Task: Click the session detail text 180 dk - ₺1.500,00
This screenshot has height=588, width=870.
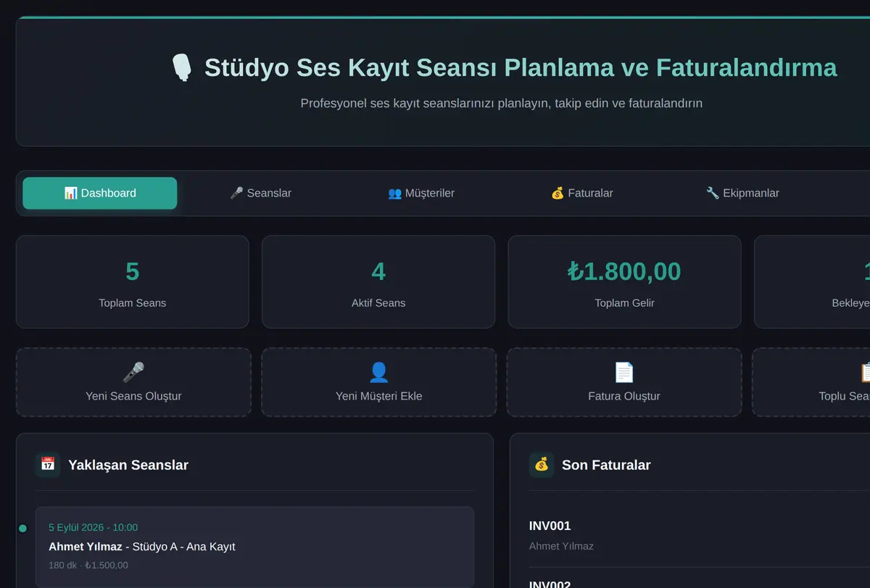Action: click(88, 565)
